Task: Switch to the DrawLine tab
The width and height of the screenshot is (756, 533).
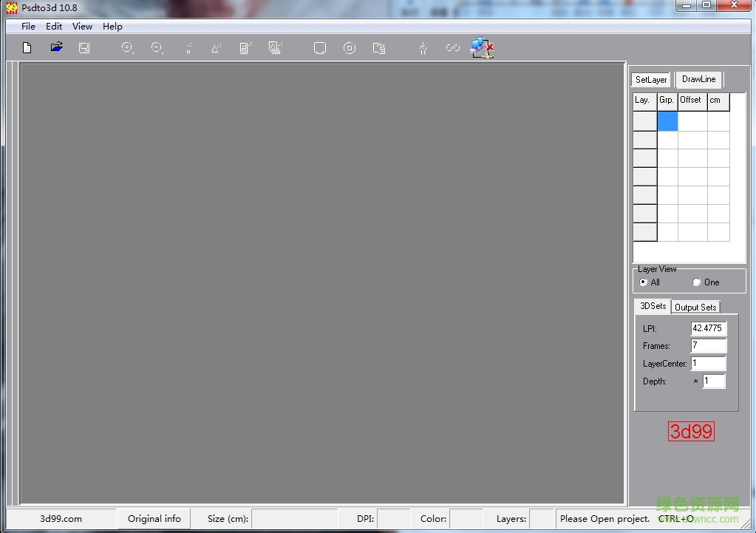Action: coord(698,79)
